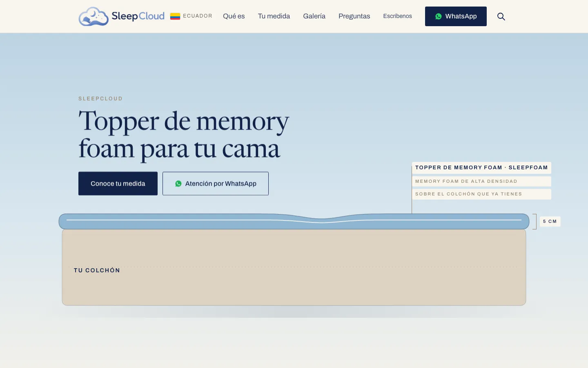Click 'MEMORY FOAM DE ALTA DENSIDAD' label
The height and width of the screenshot is (368, 588).
(481, 181)
